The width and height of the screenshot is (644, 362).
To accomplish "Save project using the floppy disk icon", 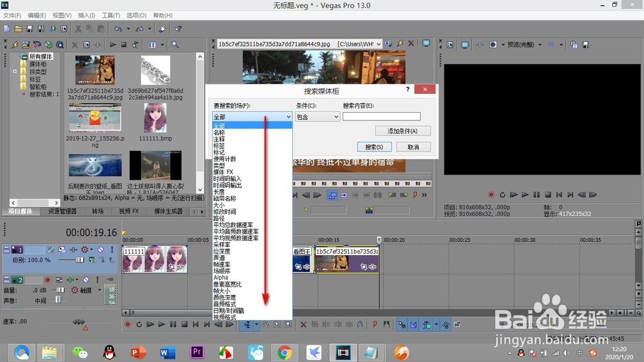I will 30,29.
